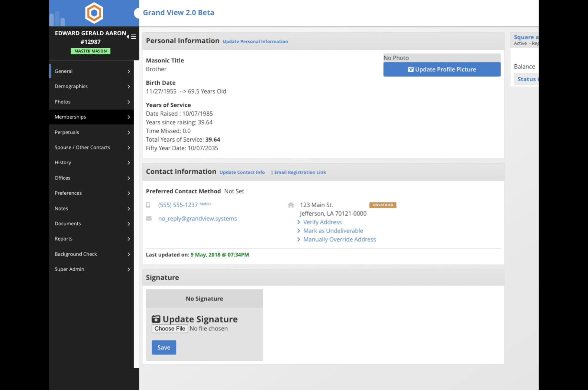The height and width of the screenshot is (390, 588).
Task: Open the Super Admin sidebar section
Action: 92,269
